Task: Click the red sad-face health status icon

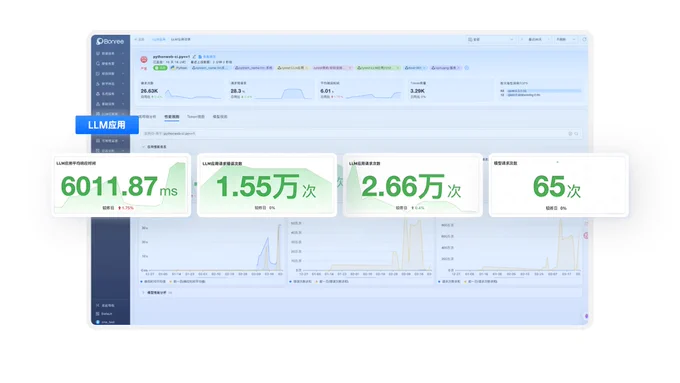Action: click(144, 59)
